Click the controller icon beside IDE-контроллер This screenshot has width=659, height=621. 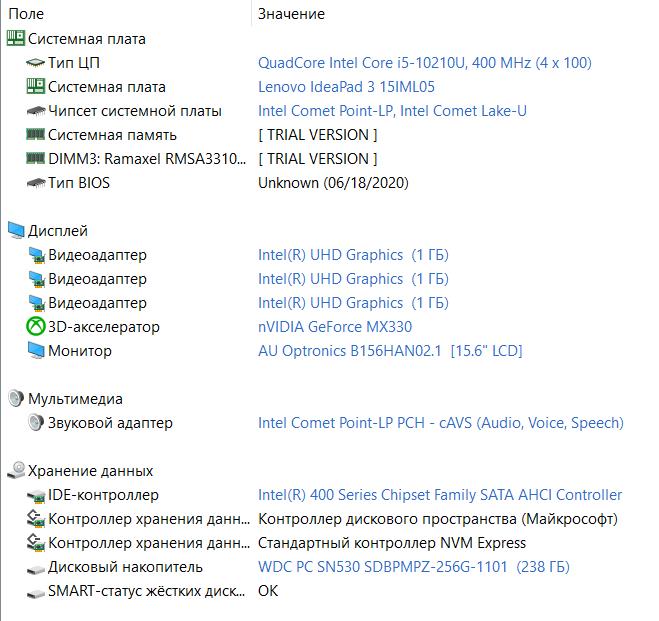pos(36,496)
